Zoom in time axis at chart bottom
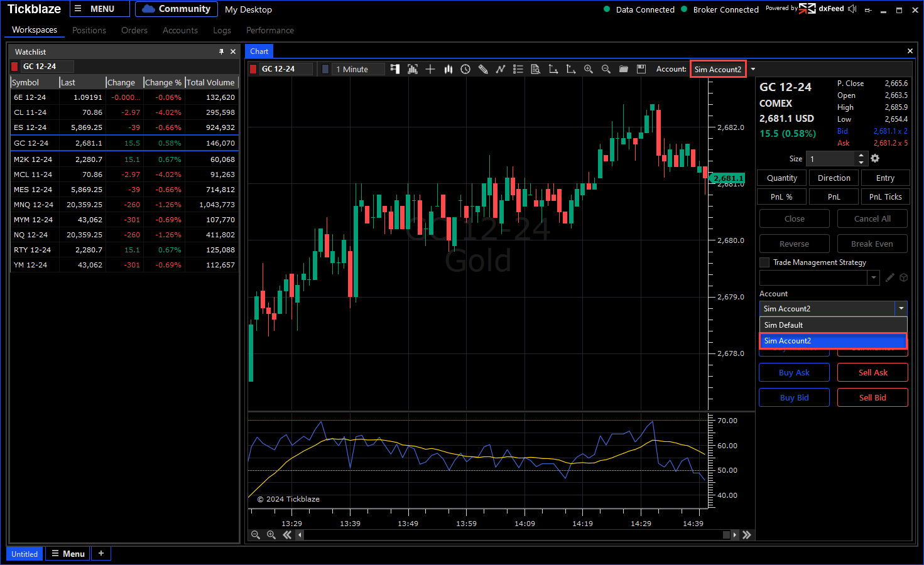924x565 pixels. click(271, 535)
